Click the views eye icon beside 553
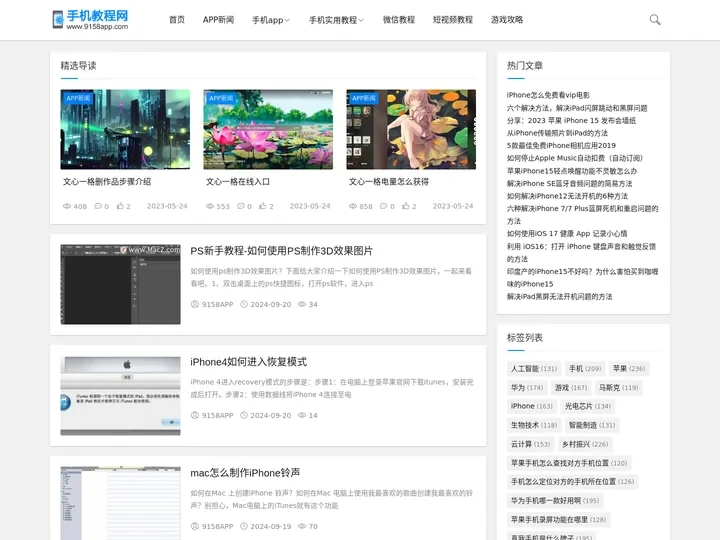The height and width of the screenshot is (540, 720). (x=210, y=206)
